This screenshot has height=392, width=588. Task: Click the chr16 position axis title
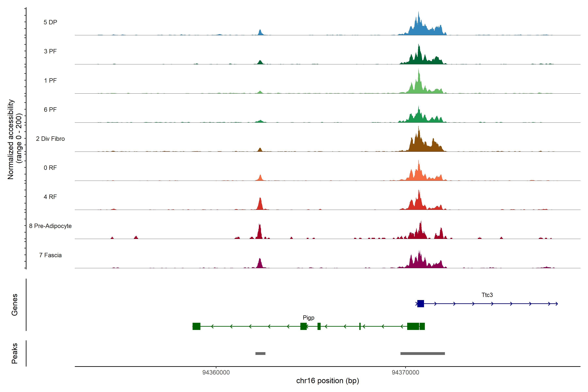point(327,381)
